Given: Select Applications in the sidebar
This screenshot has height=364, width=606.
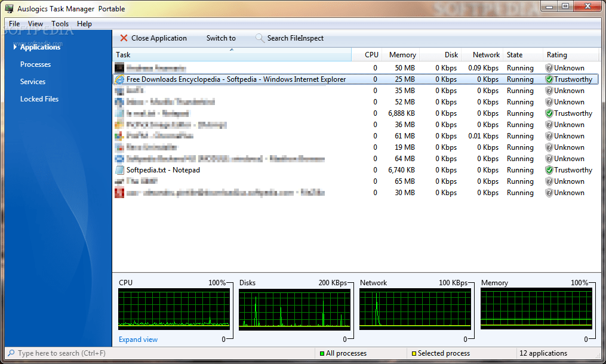Looking at the screenshot, I should click(40, 47).
